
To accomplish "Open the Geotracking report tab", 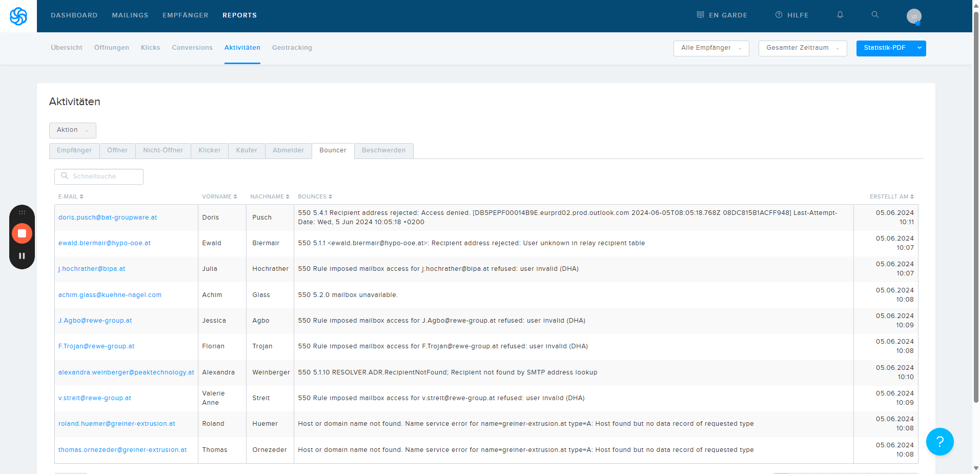I will point(292,48).
